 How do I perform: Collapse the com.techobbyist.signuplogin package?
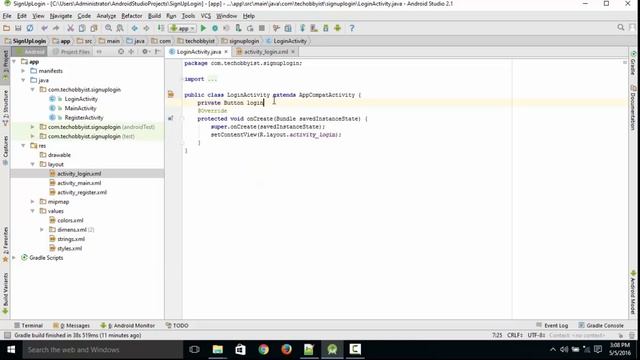tap(33, 90)
